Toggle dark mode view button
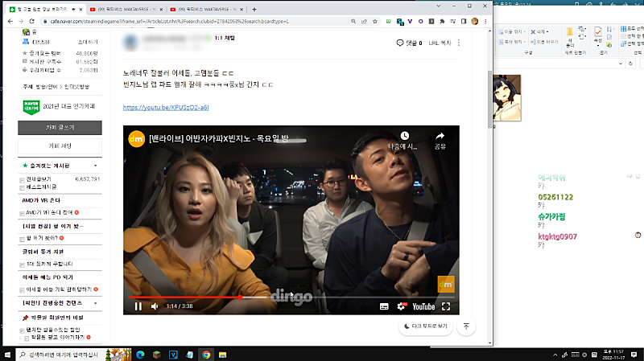The width and height of the screenshot is (644, 361). click(427, 326)
